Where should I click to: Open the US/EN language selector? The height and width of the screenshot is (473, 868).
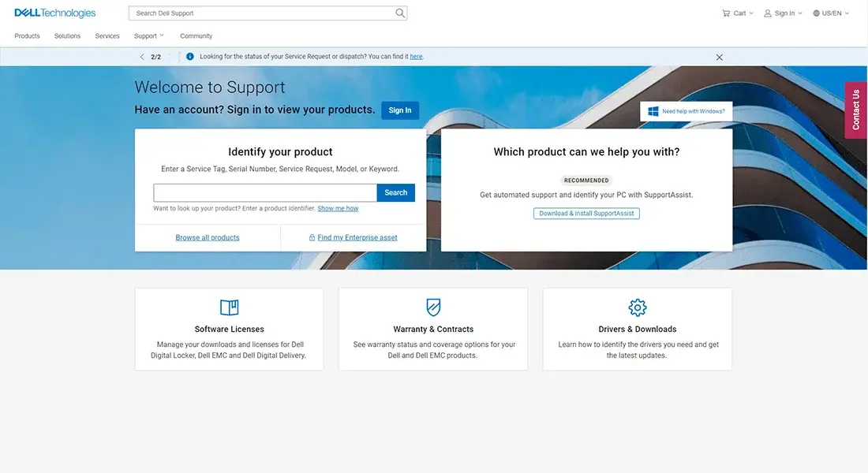pos(831,13)
